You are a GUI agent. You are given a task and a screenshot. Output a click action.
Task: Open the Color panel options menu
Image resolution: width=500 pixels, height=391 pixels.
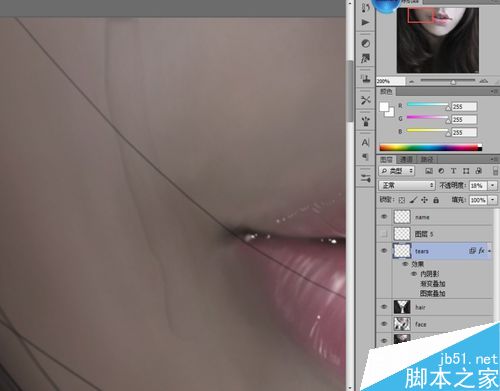click(x=494, y=91)
